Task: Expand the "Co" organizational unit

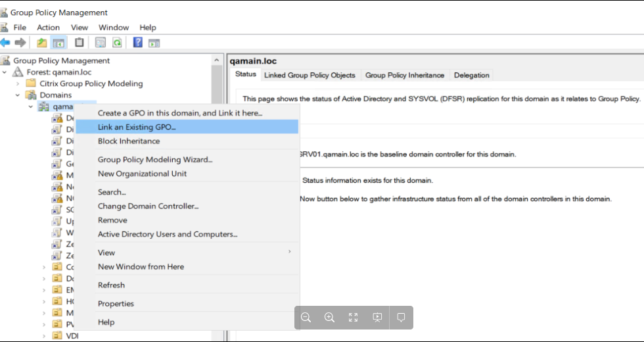Action: (44, 267)
